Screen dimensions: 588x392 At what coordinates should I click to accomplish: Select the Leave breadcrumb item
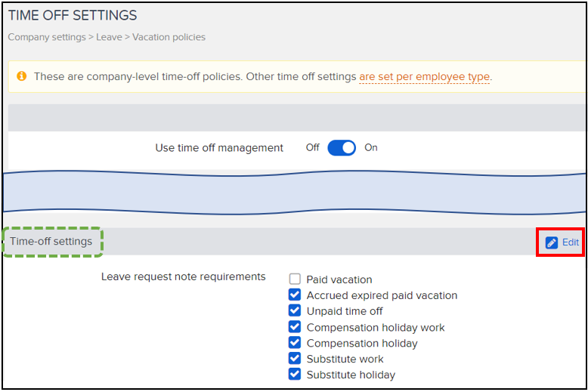click(108, 37)
